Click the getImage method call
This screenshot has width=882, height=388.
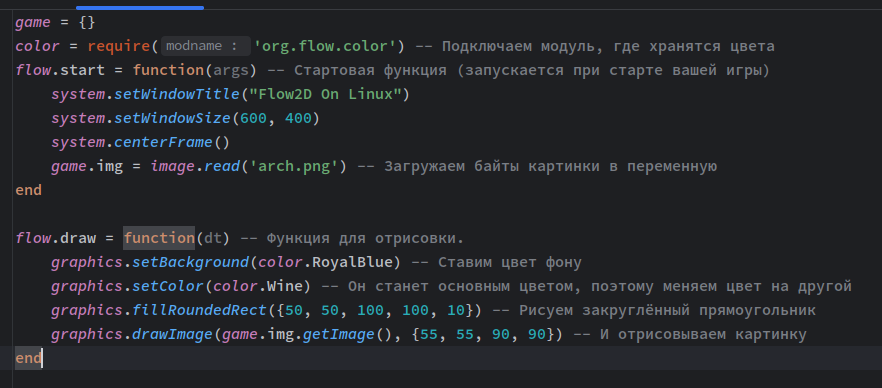coord(339,335)
